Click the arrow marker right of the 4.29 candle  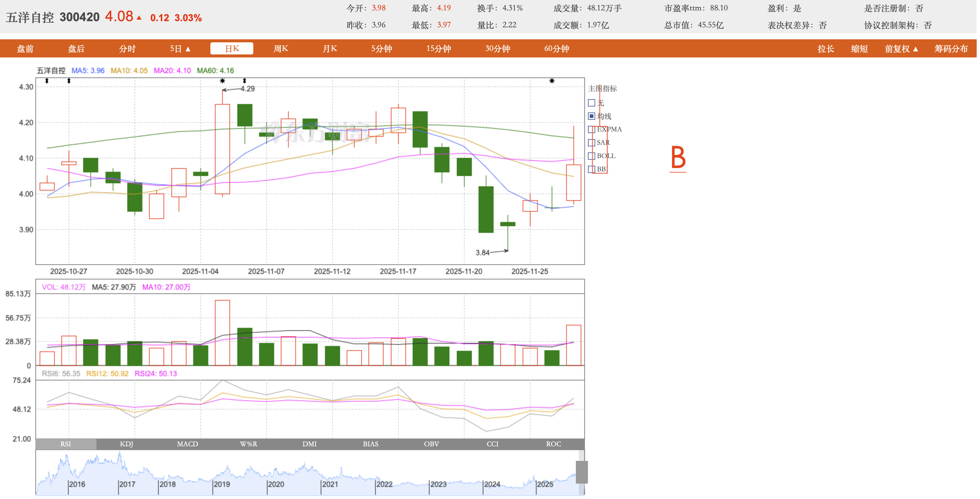tap(245, 81)
